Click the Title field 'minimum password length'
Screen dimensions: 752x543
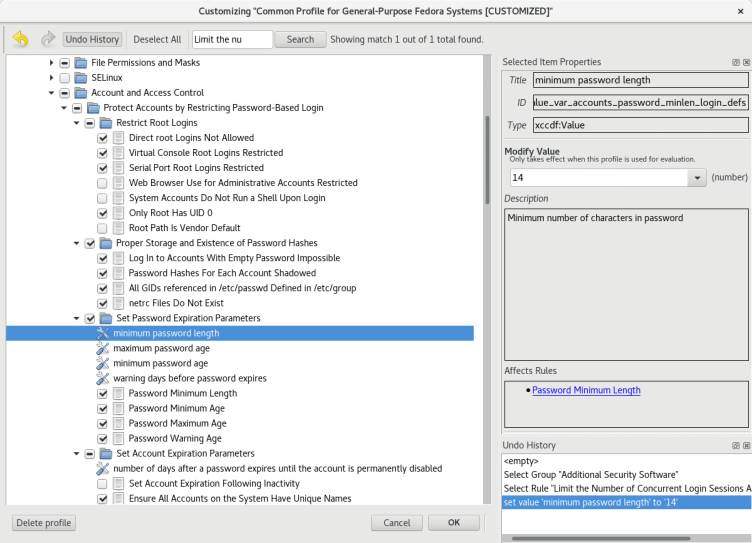[640, 80]
